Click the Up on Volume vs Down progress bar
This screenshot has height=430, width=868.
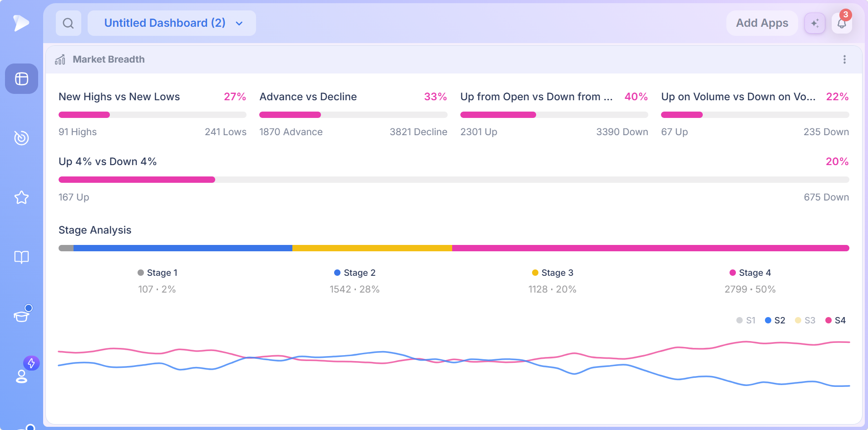tap(755, 115)
